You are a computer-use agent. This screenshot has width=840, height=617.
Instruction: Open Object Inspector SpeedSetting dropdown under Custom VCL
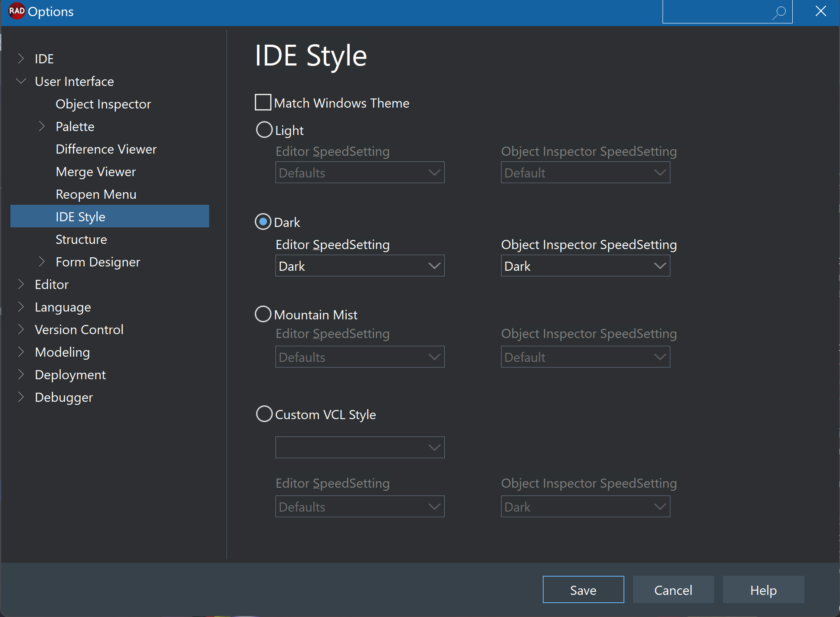tap(585, 506)
